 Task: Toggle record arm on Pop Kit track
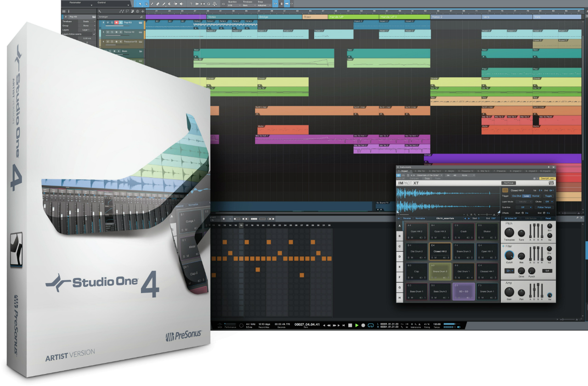coord(116,23)
